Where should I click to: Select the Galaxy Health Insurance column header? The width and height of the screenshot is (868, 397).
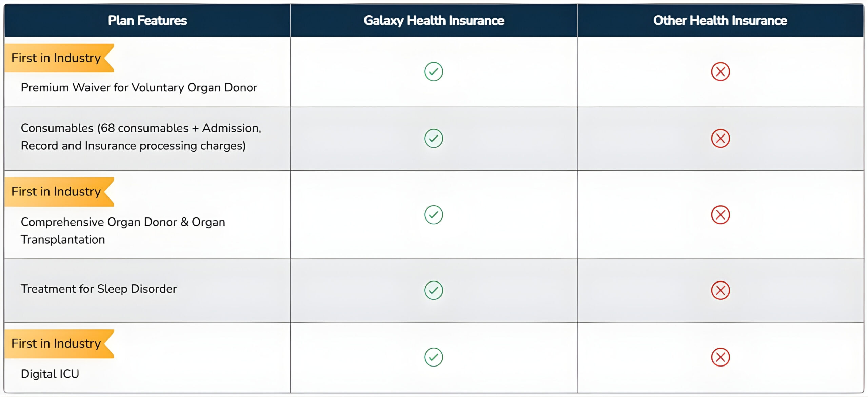click(434, 21)
